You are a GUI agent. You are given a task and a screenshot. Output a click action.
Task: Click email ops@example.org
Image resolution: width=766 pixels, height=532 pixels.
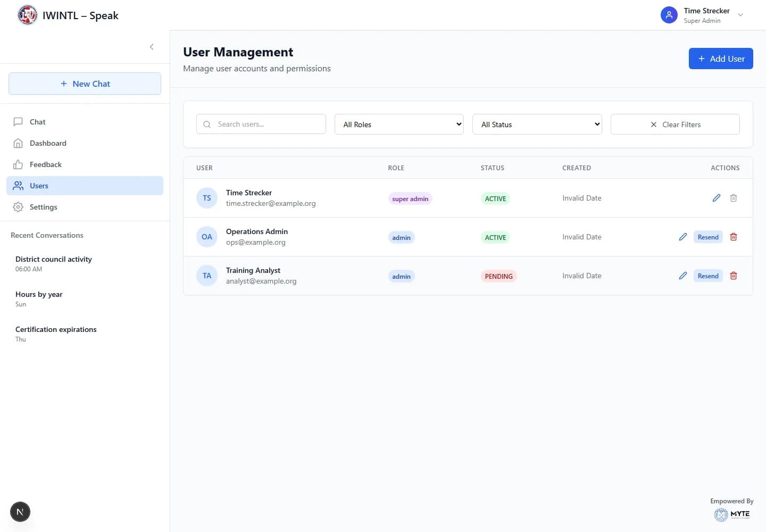(256, 242)
